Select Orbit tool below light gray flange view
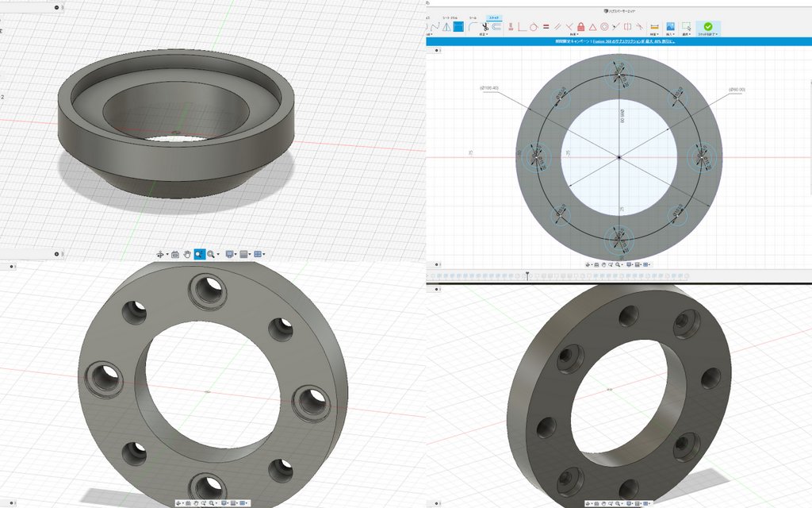The height and width of the screenshot is (508, 812). point(178,503)
